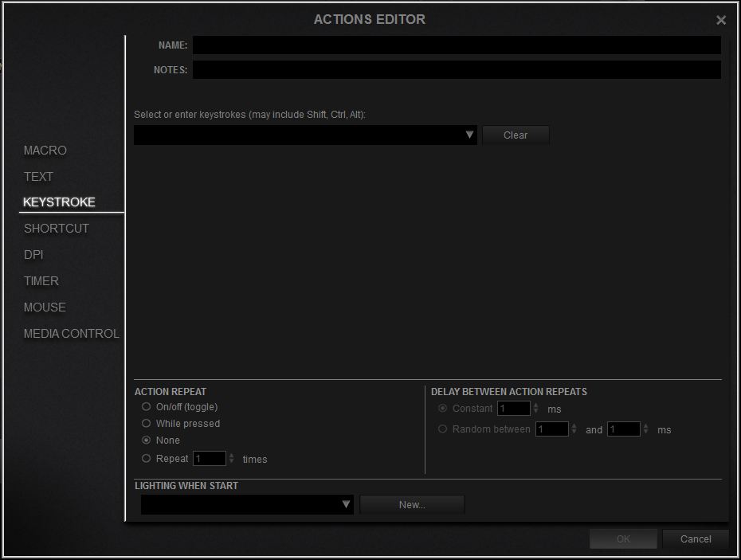Click the Constant delay ms field
This screenshot has height=560, width=741.
514,409
